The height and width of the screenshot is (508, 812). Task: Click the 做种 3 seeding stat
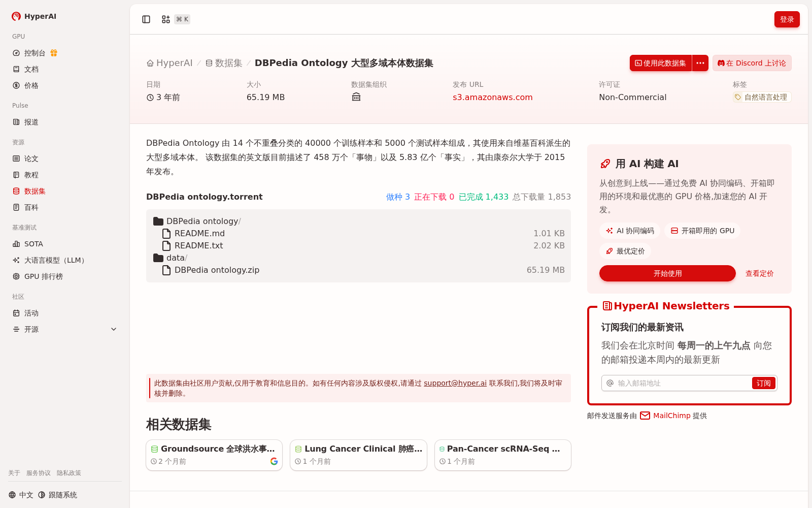point(398,197)
